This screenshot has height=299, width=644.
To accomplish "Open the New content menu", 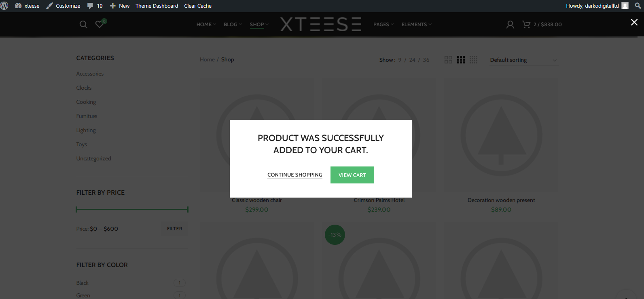I will 120,6.
